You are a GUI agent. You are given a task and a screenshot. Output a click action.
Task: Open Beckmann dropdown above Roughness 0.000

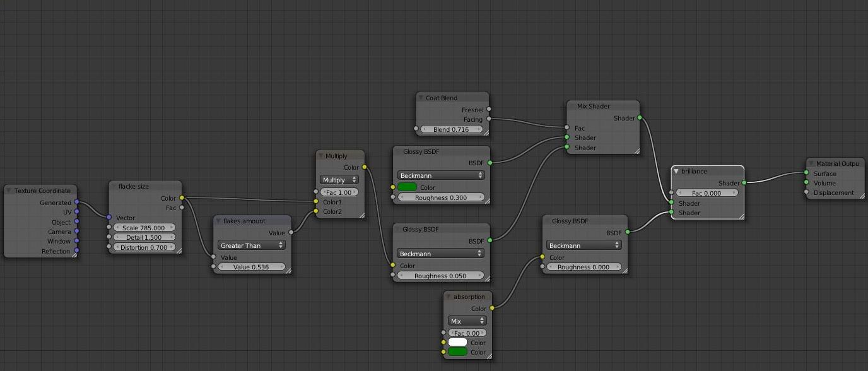click(584, 245)
